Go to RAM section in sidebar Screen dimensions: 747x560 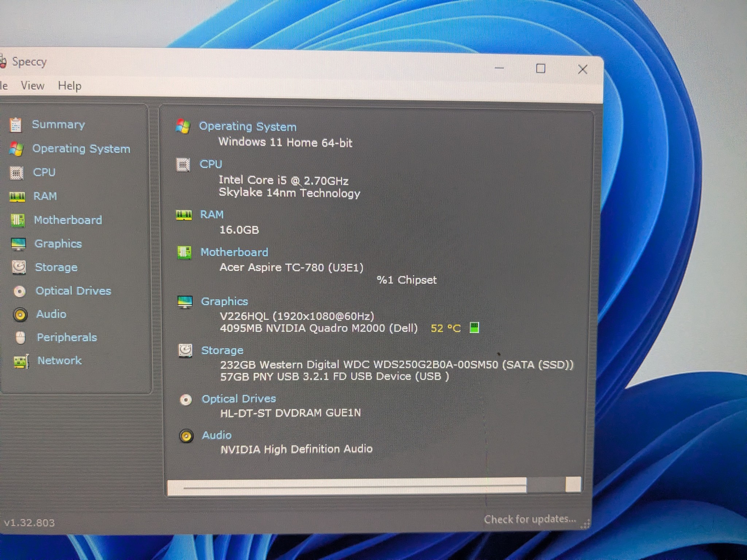45,196
